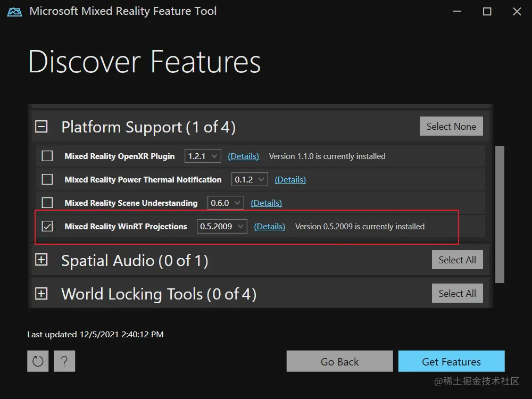This screenshot has height=399, width=532.
Task: Click the refresh icon button
Action: pyautogui.click(x=38, y=361)
